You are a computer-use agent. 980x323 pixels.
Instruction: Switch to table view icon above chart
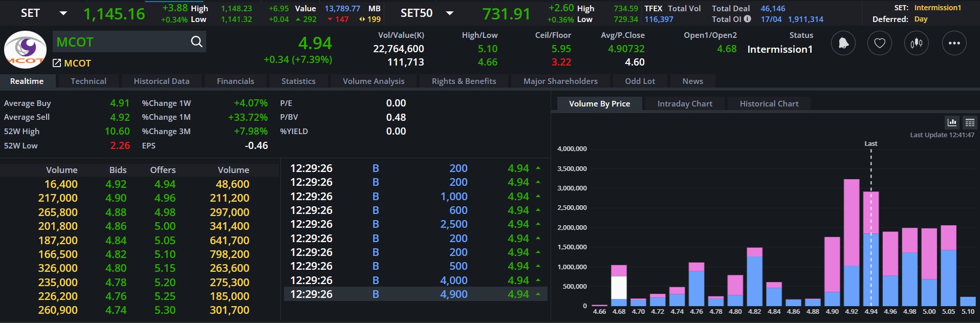pyautogui.click(x=970, y=122)
